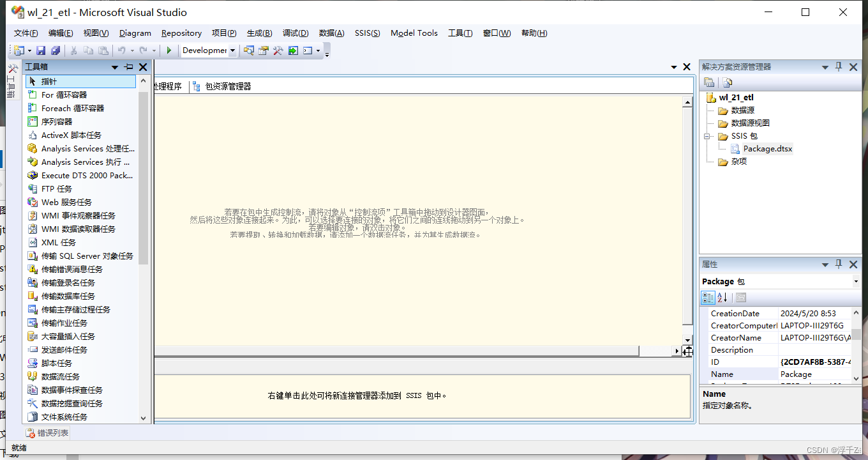Open the SSIS(S) menu
The image size is (868, 460).
(367, 33)
